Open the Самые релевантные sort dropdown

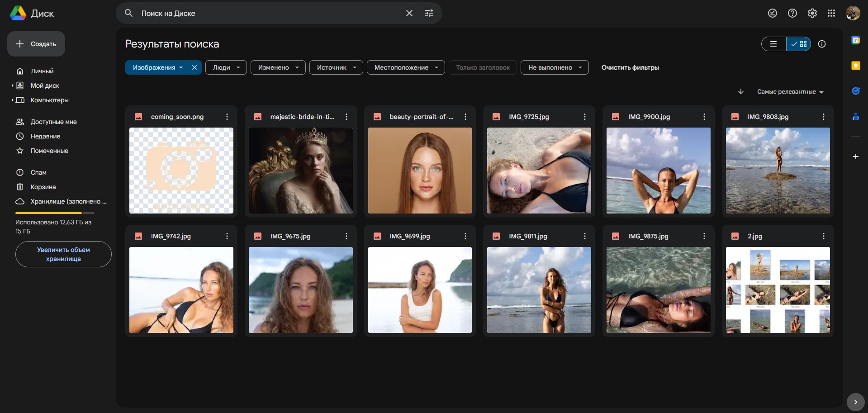click(790, 92)
